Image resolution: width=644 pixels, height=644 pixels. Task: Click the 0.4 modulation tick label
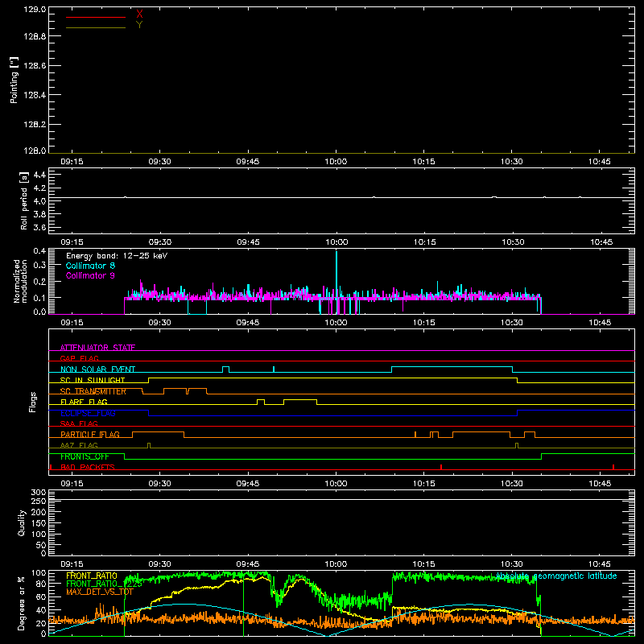(39, 251)
